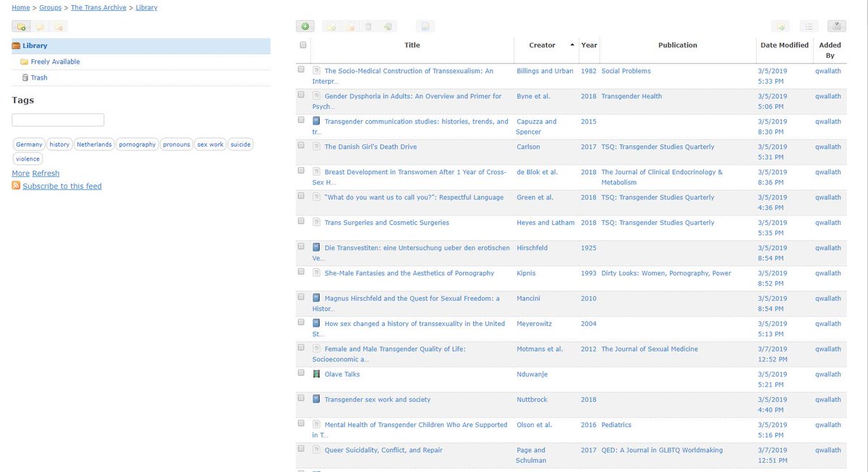Screen dimensions: 868x472
Task: Click the Cite icon in item toolbar
Action: 425,27
